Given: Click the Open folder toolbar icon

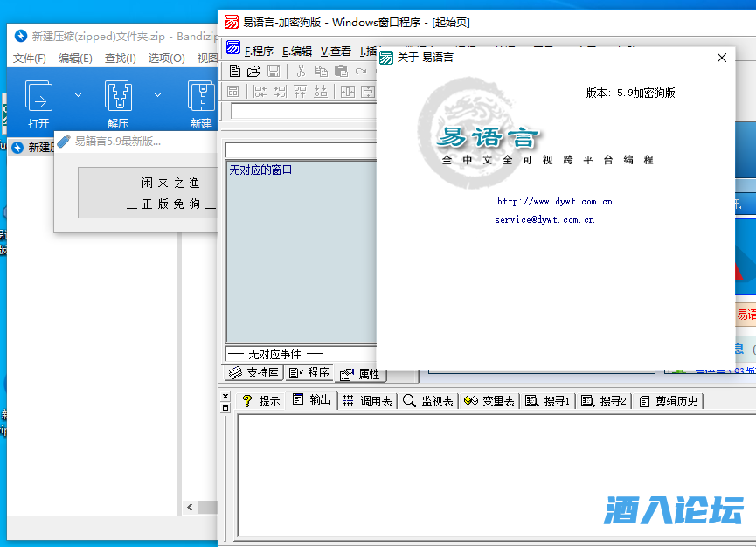Looking at the screenshot, I should coord(253,71).
